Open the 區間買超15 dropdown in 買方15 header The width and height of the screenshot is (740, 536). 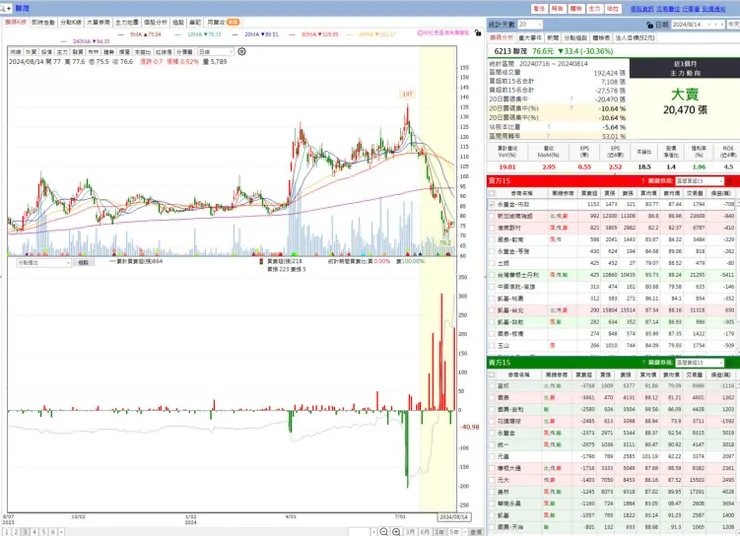pyautogui.click(x=699, y=181)
